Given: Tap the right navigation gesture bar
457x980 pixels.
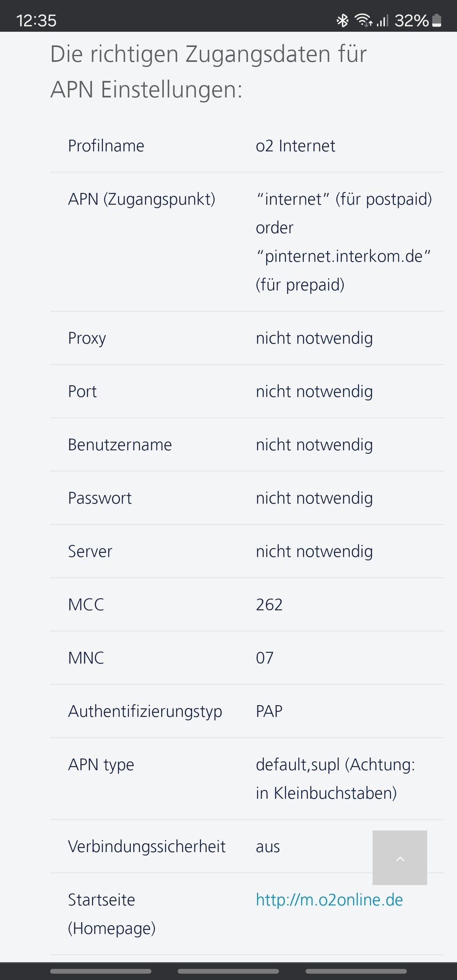Looking at the screenshot, I should point(356,971).
